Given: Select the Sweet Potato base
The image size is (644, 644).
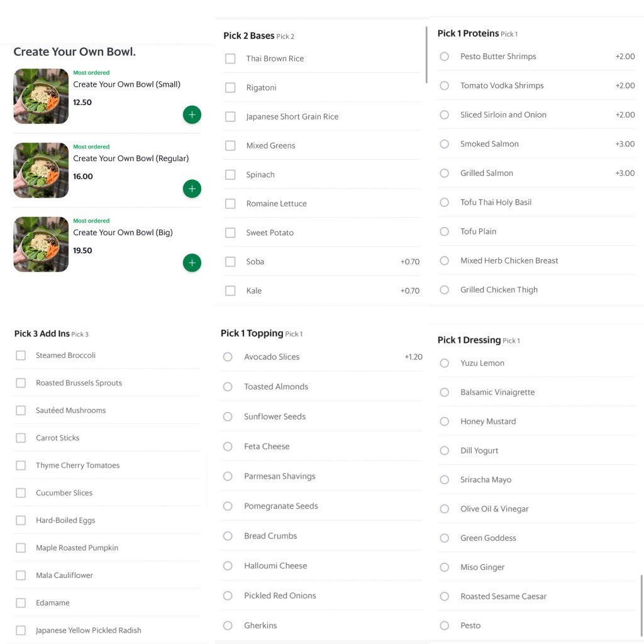Looking at the screenshot, I should pos(230,233).
